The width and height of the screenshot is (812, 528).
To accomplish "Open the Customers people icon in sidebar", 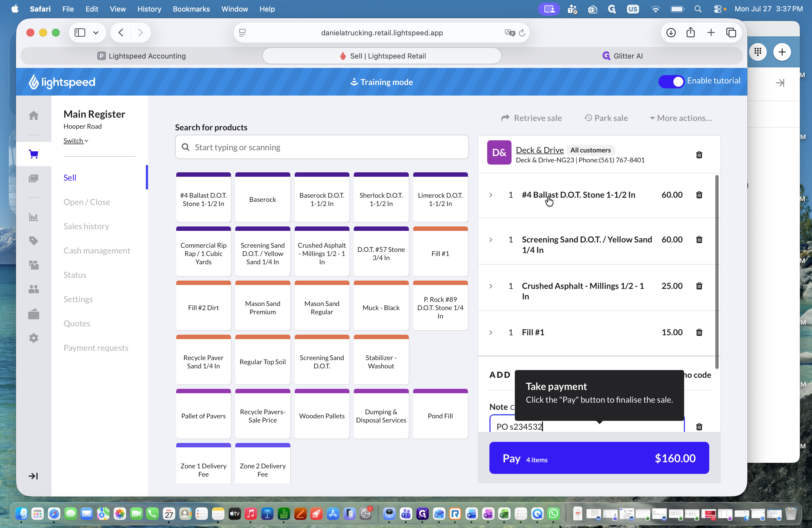I will [33, 289].
